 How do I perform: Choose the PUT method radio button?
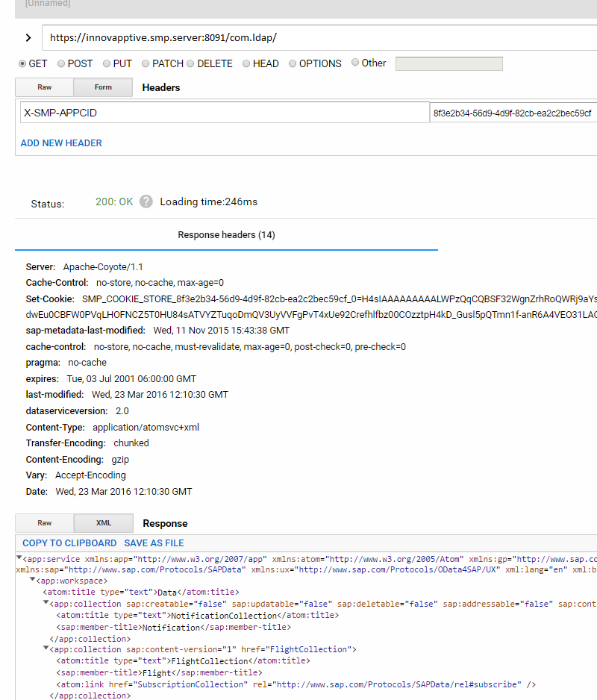click(107, 63)
